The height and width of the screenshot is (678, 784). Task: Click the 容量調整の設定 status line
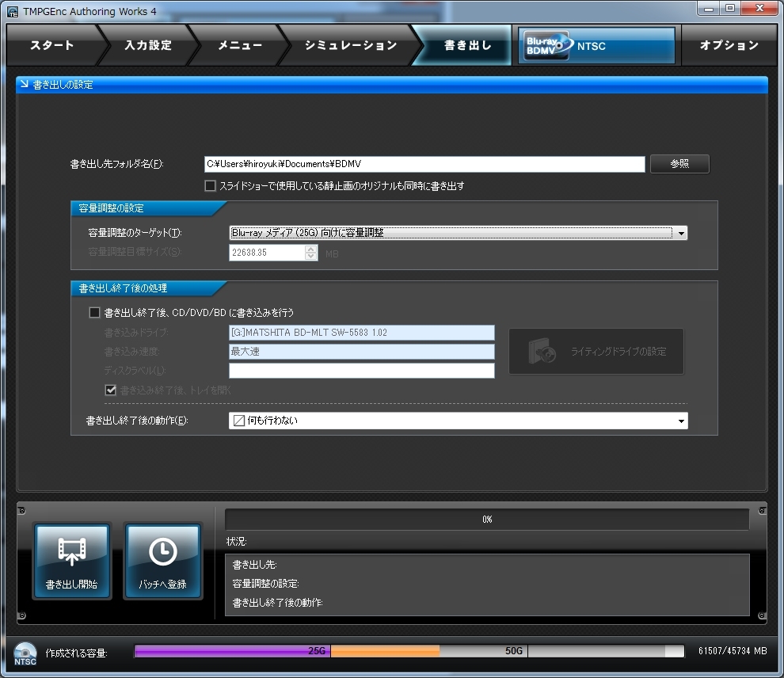pyautogui.click(x=265, y=584)
